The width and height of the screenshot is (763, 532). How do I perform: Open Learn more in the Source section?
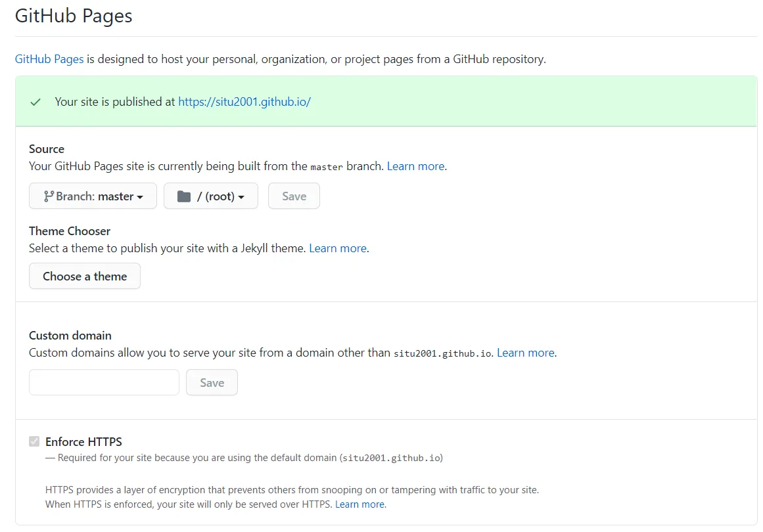pos(415,166)
